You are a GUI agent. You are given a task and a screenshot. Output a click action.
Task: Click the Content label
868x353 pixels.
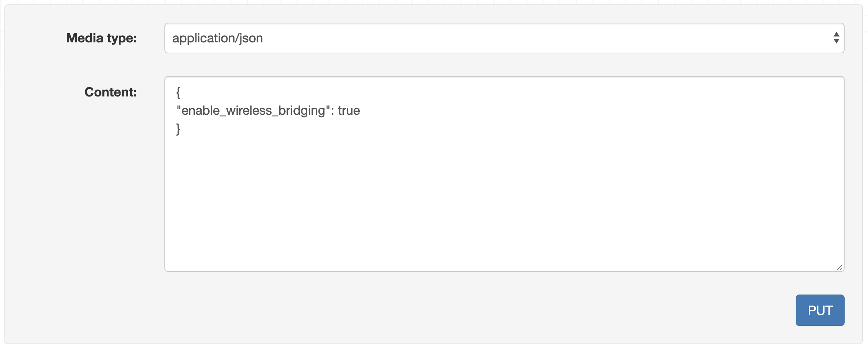pos(110,92)
